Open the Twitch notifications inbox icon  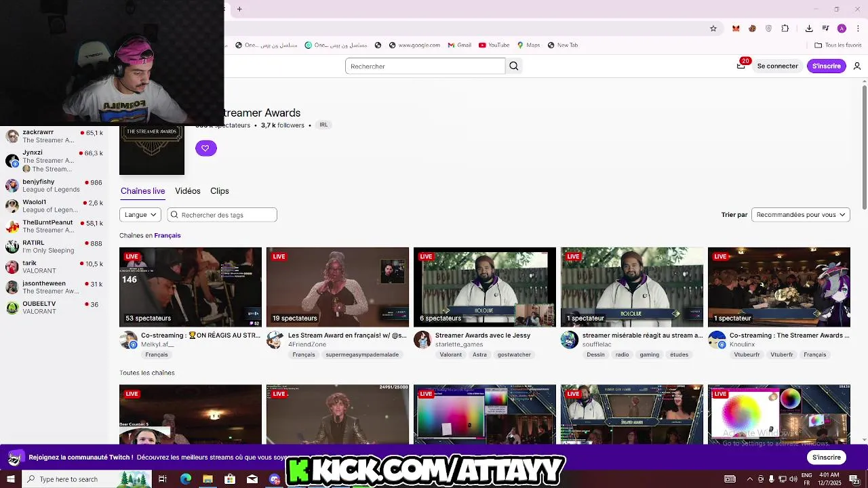point(741,66)
